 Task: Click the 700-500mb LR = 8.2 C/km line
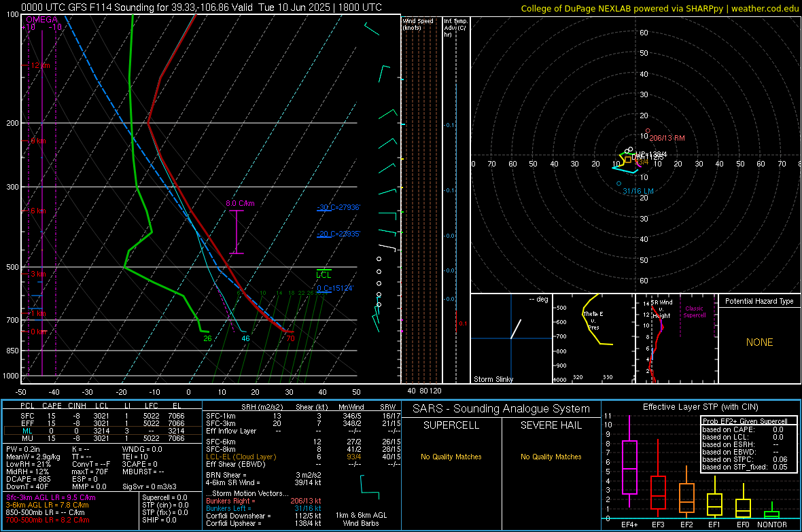point(48,520)
